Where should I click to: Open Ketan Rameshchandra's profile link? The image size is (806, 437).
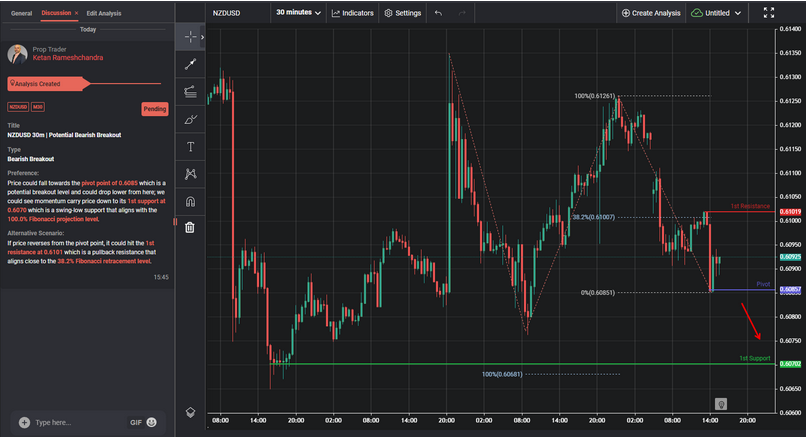(68, 58)
